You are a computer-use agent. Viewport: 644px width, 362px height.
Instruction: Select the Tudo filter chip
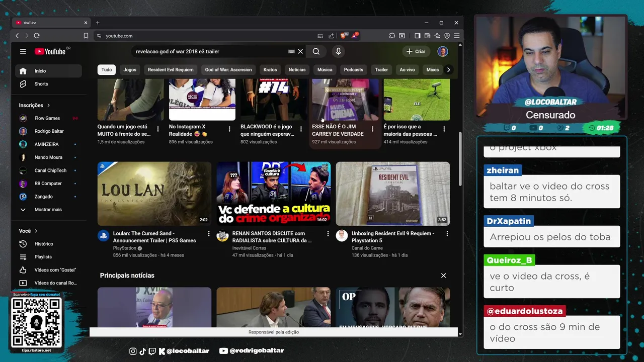coord(107,70)
